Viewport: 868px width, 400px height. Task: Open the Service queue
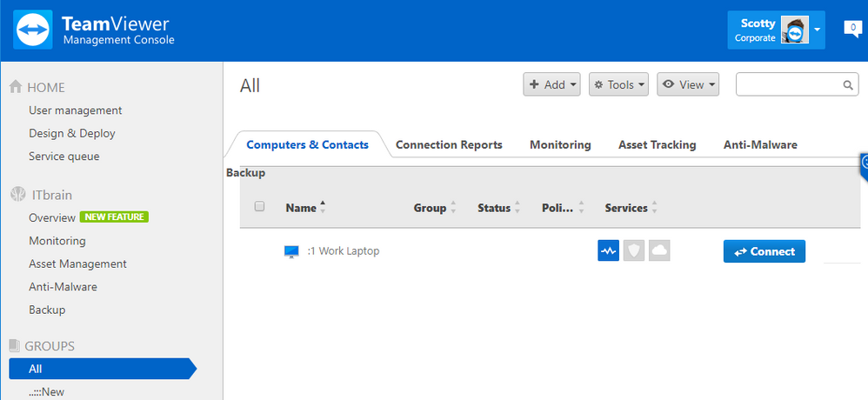point(64,157)
